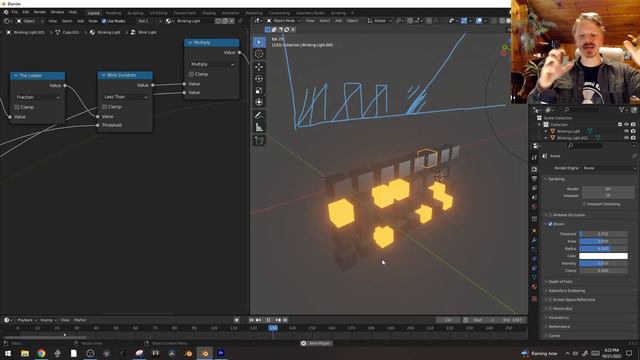Open the Edit menu
Screen dimensions: 640x360
[x=26, y=12]
